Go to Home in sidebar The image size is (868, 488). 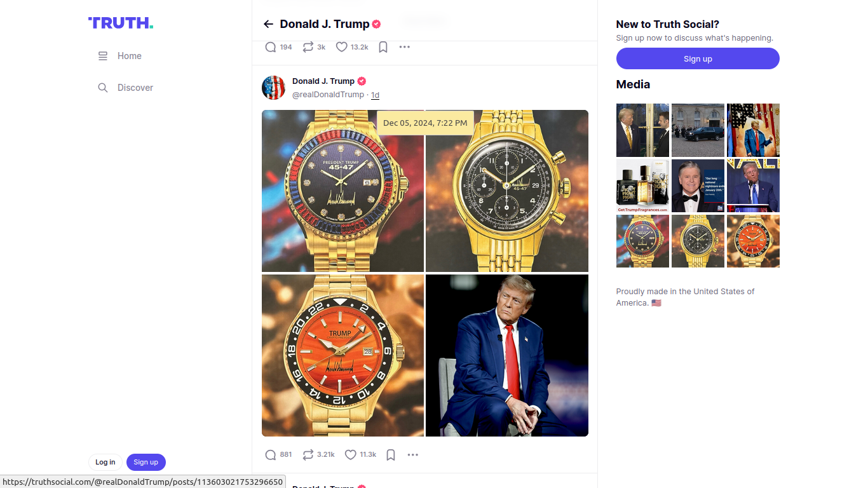pyautogui.click(x=120, y=56)
